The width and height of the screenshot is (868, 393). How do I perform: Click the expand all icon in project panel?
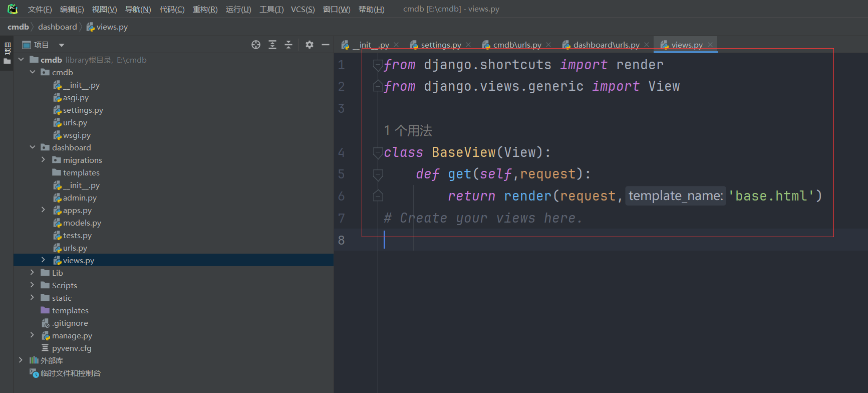click(272, 45)
